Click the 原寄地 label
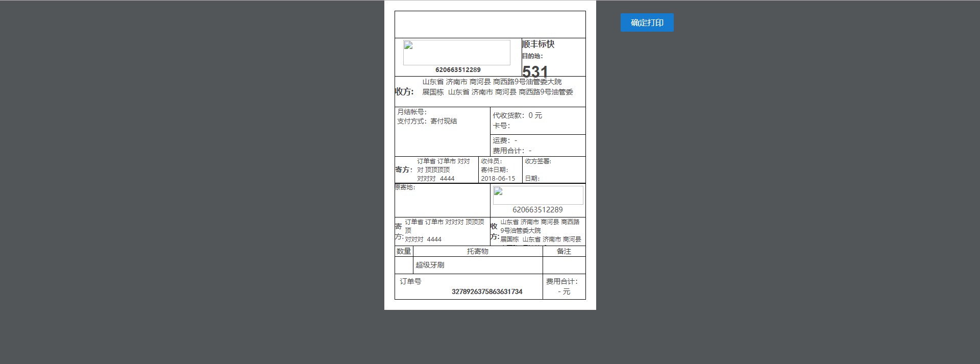 click(x=405, y=187)
